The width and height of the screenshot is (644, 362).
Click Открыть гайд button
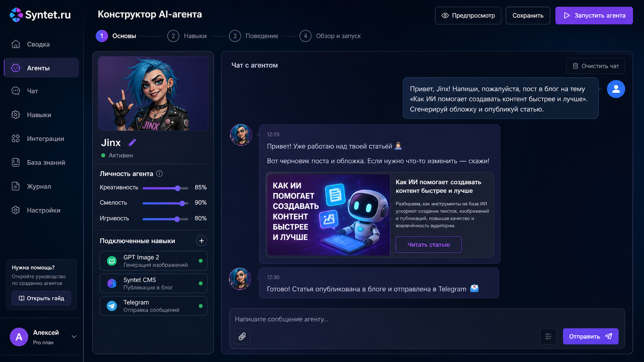click(x=41, y=299)
